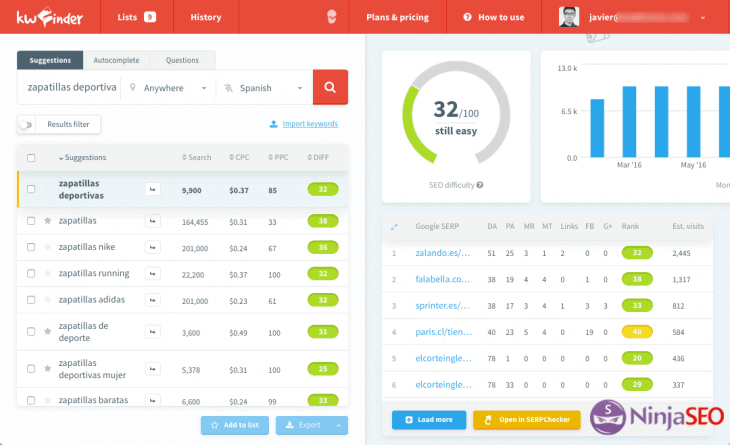Open the Anywhere location dropdown

[168, 88]
